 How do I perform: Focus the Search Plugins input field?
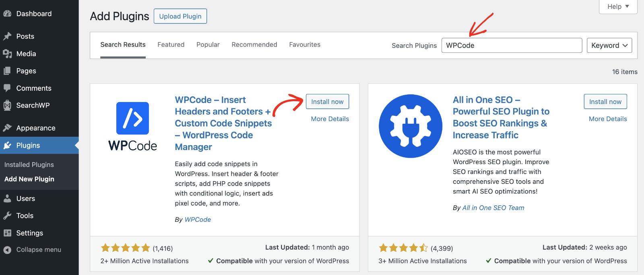pos(512,46)
